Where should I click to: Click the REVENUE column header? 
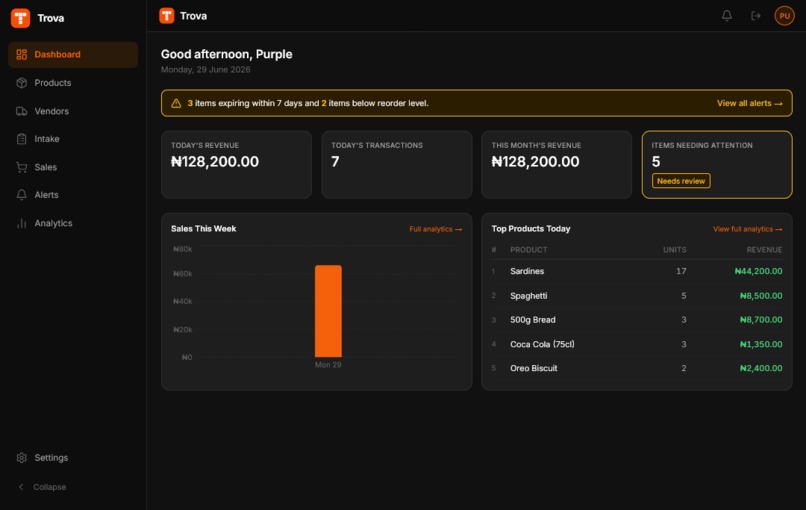[x=764, y=250]
